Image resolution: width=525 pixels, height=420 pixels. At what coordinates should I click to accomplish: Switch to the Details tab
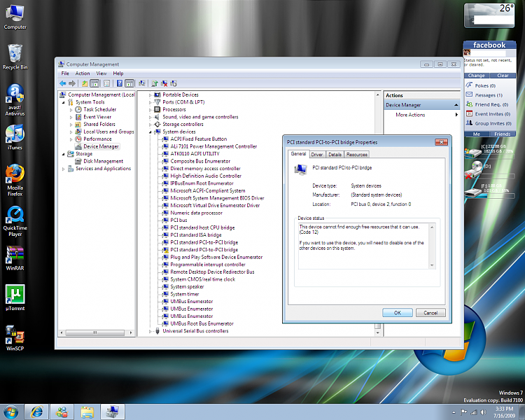pyautogui.click(x=335, y=155)
